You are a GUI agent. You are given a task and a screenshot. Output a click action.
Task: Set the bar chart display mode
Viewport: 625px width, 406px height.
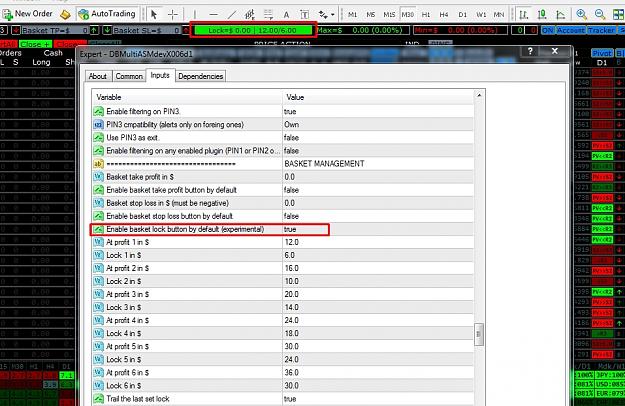(x=524, y=15)
